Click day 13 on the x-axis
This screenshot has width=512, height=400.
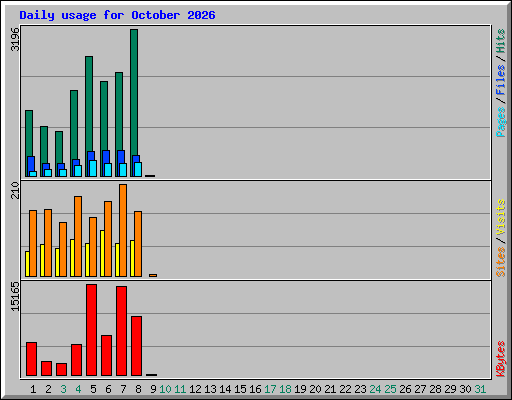point(210,389)
